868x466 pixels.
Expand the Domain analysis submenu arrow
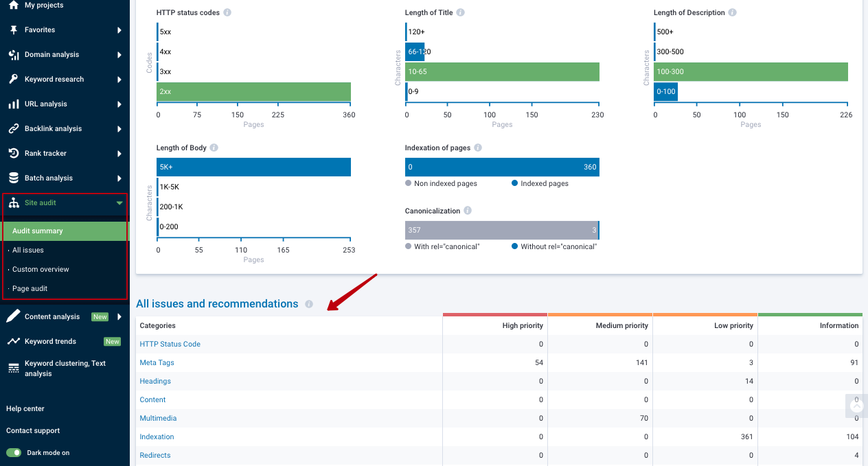(119, 55)
